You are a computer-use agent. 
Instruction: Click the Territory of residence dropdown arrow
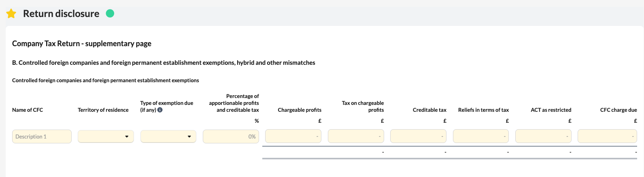click(x=127, y=136)
